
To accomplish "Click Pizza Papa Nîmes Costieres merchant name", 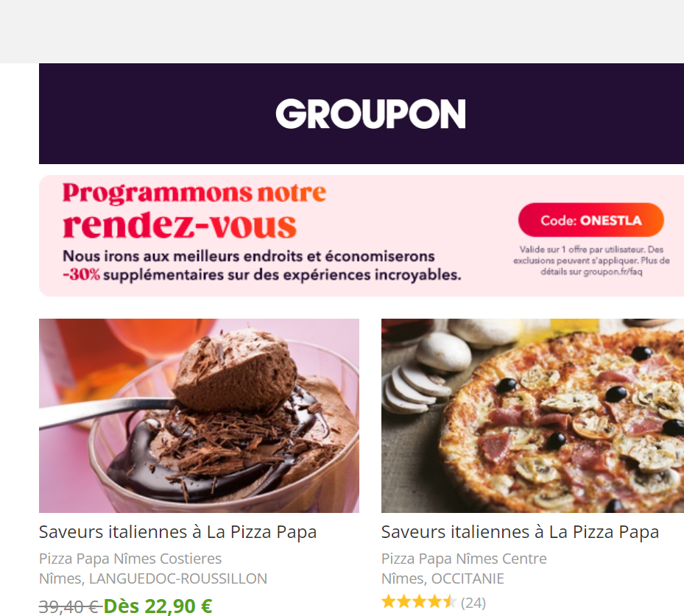I will (x=130, y=559).
